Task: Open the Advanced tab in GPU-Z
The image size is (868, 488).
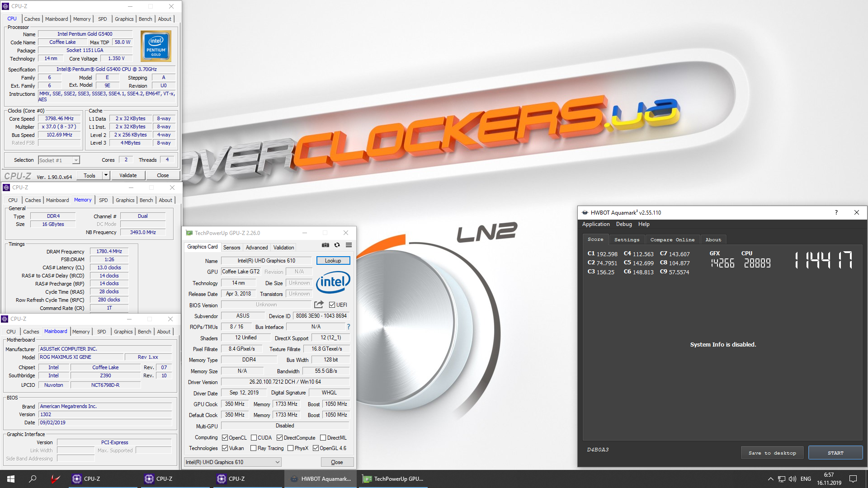Action: pos(257,248)
